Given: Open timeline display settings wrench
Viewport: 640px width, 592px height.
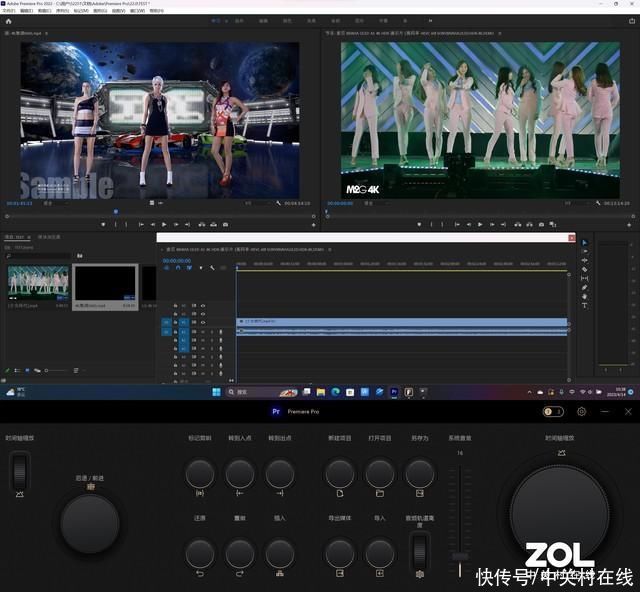Looking at the screenshot, I should click(212, 268).
